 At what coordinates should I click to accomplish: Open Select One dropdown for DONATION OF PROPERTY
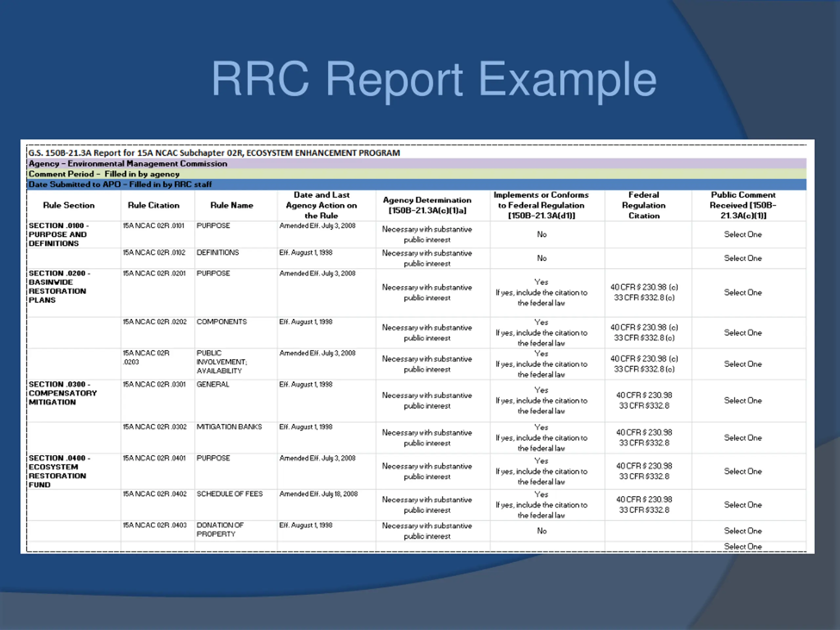[x=743, y=531]
